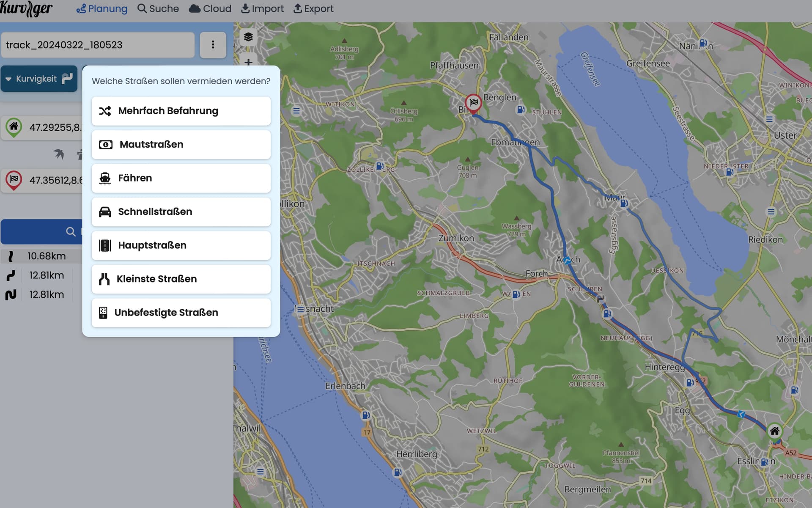Click the beeline bird icon between waypoints
The height and width of the screenshot is (508, 812).
59,154
